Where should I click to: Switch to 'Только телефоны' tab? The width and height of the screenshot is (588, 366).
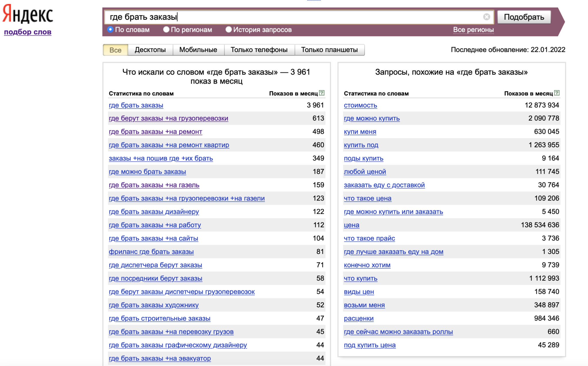click(259, 50)
